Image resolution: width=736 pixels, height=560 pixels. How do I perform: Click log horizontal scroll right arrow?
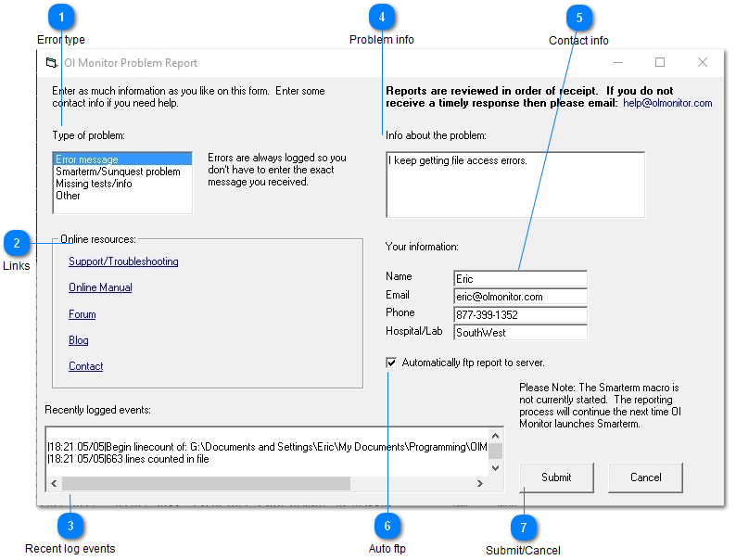tap(480, 483)
